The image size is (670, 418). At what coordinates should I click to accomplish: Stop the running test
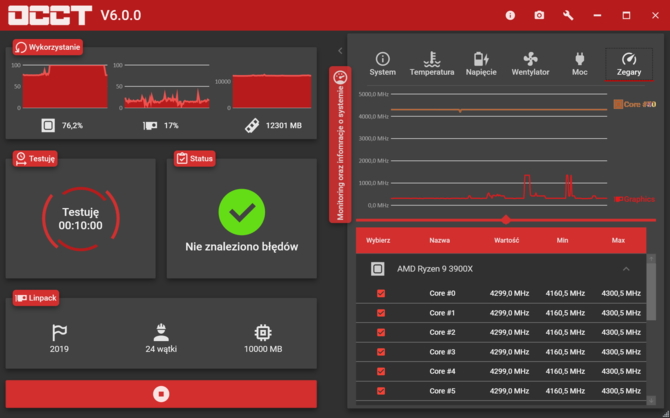tap(161, 394)
